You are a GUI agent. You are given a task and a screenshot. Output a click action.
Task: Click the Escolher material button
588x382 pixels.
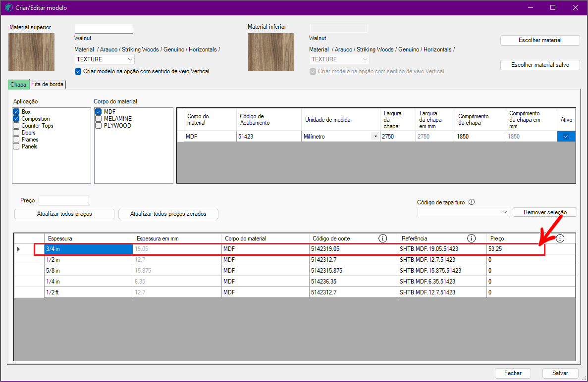coord(539,40)
